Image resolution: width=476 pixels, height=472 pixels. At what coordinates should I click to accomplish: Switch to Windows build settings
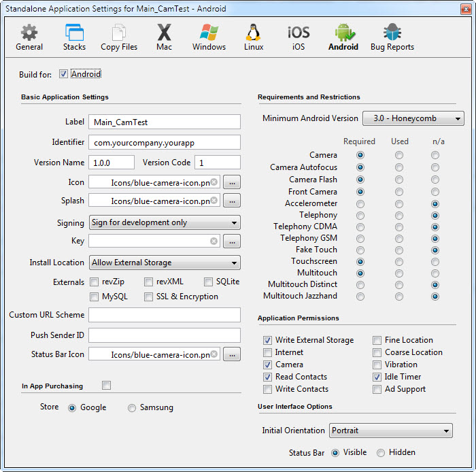(209, 37)
